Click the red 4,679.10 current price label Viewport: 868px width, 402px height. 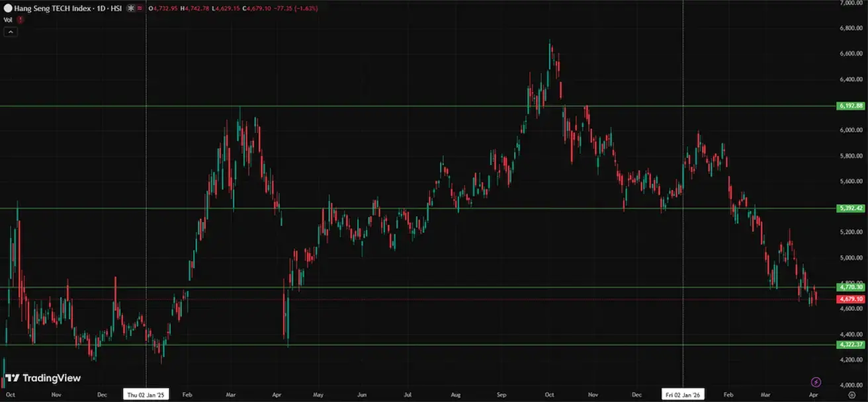pos(851,300)
